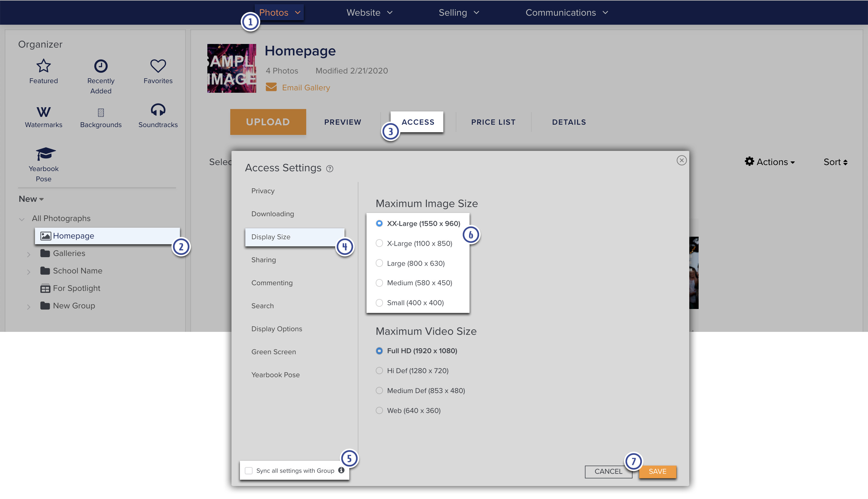The height and width of the screenshot is (499, 868).
Task: Switch to the Display Options section
Action: tap(276, 329)
